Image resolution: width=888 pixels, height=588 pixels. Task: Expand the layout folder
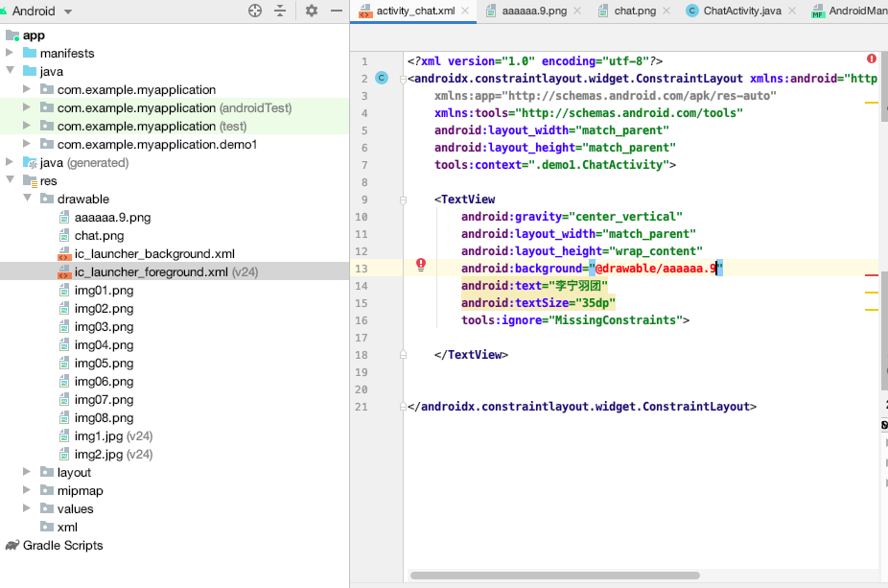27,472
